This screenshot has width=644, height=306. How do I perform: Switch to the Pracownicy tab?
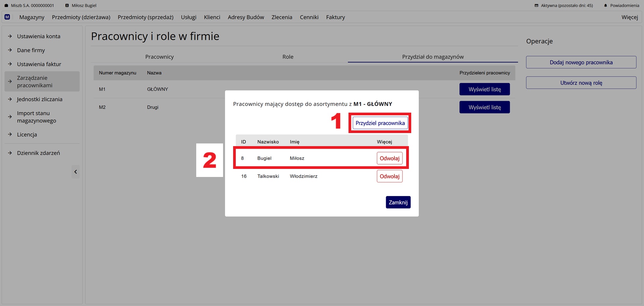pos(159,57)
